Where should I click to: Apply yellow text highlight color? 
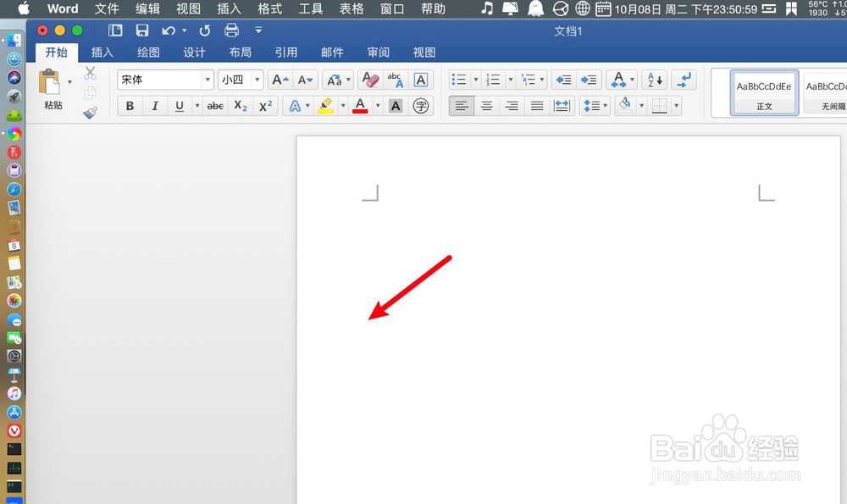(x=325, y=106)
